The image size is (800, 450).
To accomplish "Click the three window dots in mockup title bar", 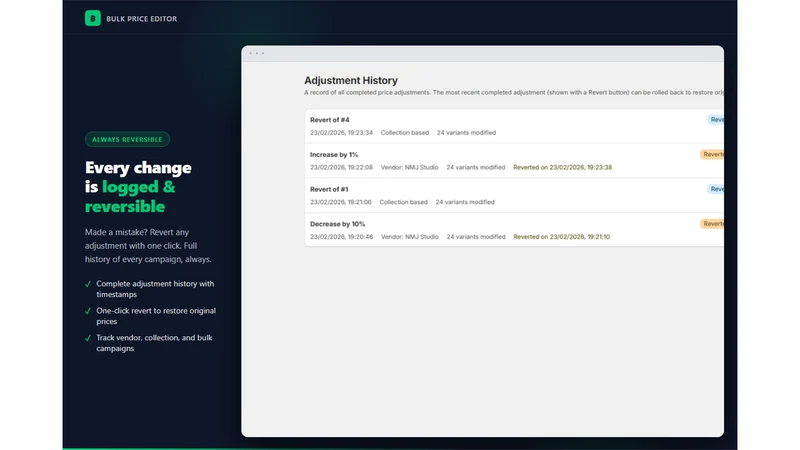I will pos(257,53).
